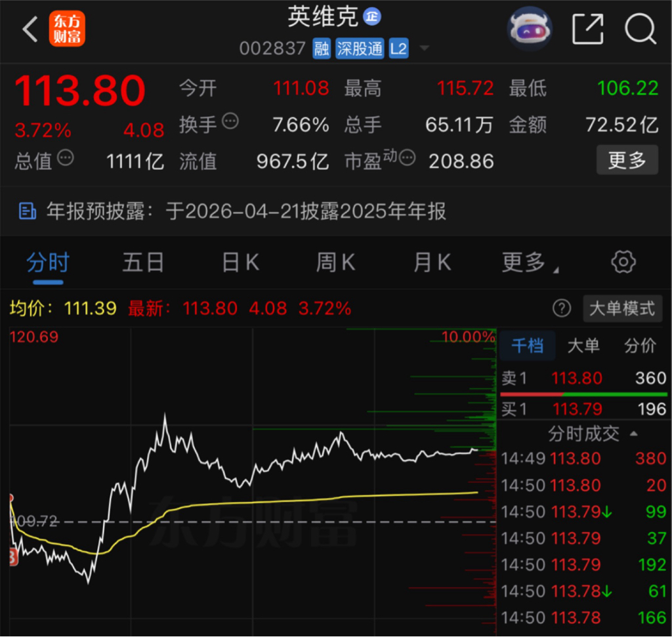
Task: Tap the 买1 113.79 bid row
Action: (583, 409)
